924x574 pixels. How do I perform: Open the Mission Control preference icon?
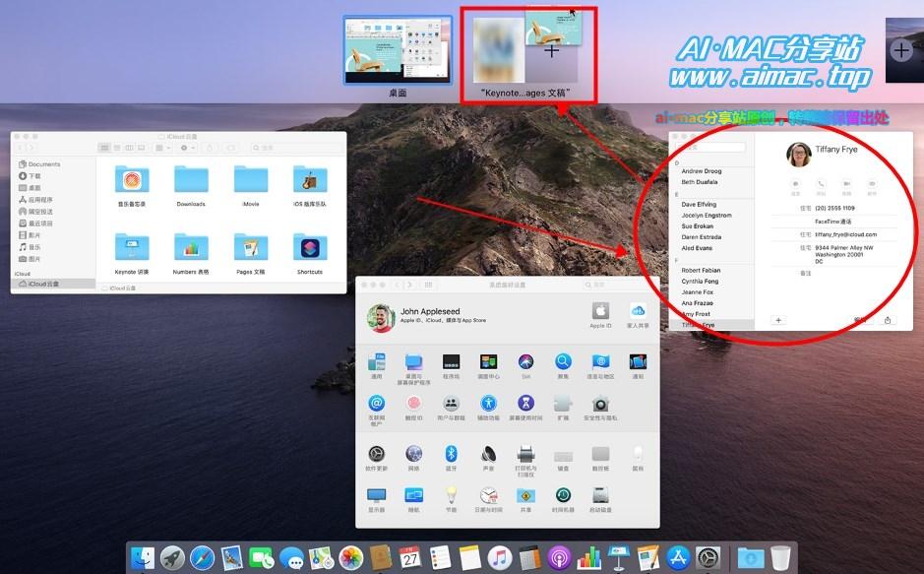tap(488, 361)
